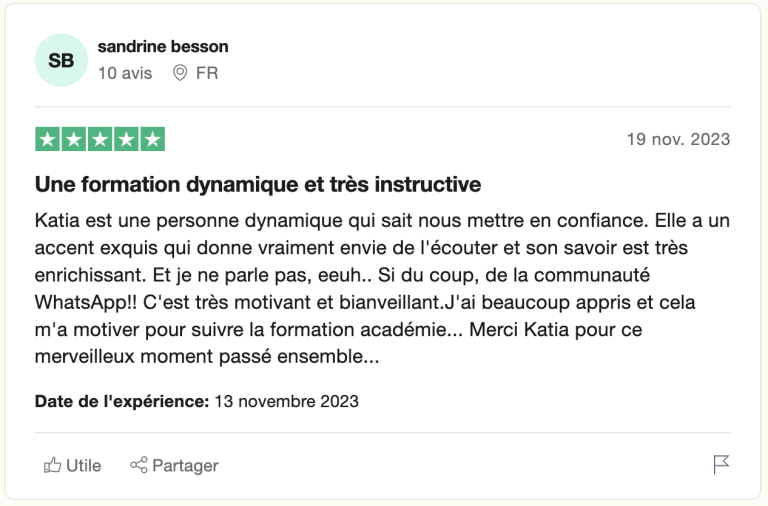
Task: Click the experience date "13 novembre 2023"
Action: click(286, 401)
